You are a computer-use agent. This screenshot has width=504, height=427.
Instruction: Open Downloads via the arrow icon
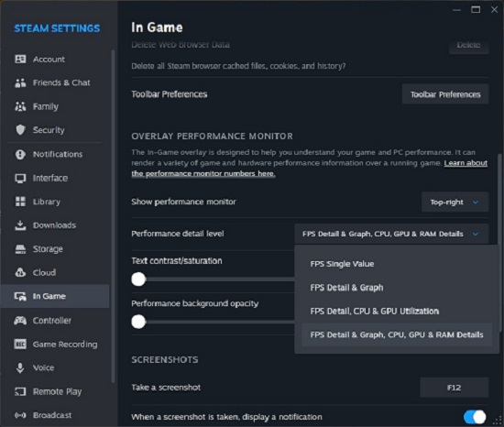click(x=20, y=224)
